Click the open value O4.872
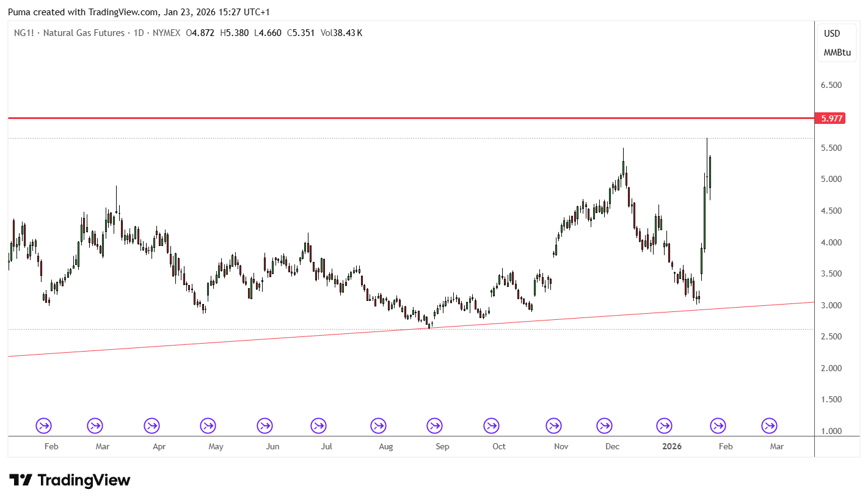This screenshot has width=868, height=503. click(x=200, y=33)
